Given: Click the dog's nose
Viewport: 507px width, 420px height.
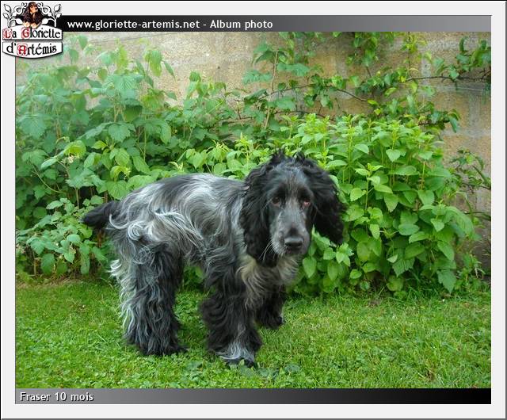Looking at the screenshot, I should tap(293, 240).
